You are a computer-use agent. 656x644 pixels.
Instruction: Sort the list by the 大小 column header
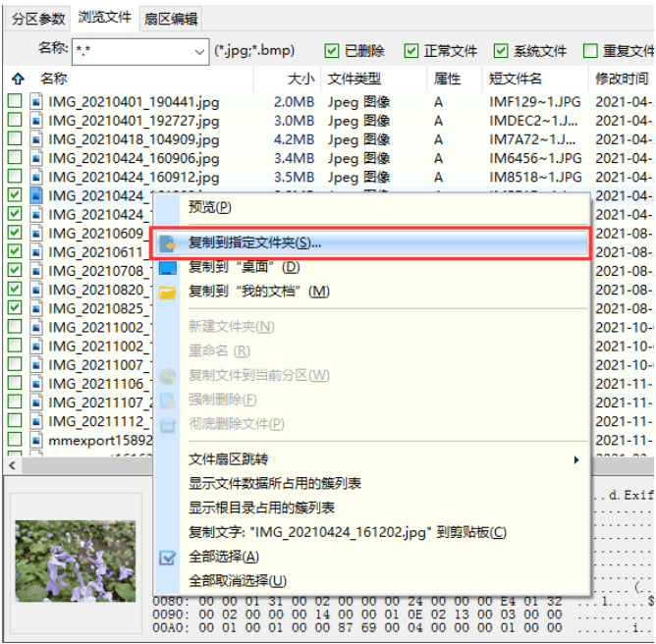pyautogui.click(x=301, y=79)
